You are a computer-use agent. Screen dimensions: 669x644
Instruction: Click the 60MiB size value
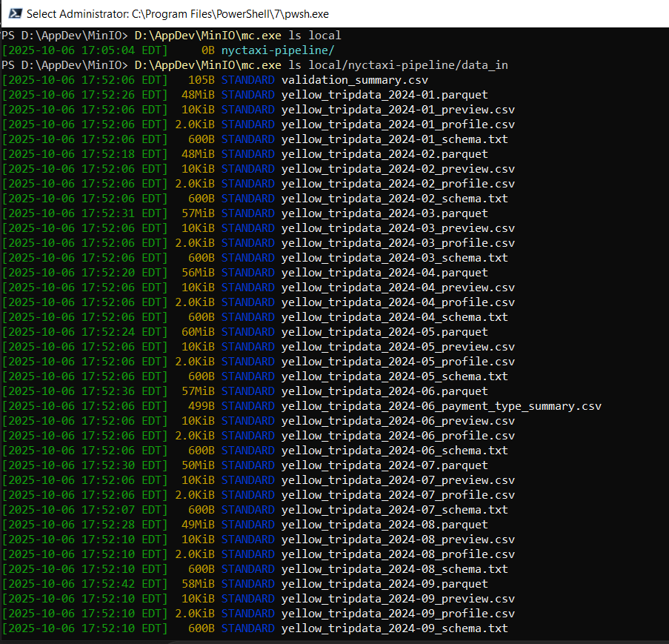[x=198, y=332]
